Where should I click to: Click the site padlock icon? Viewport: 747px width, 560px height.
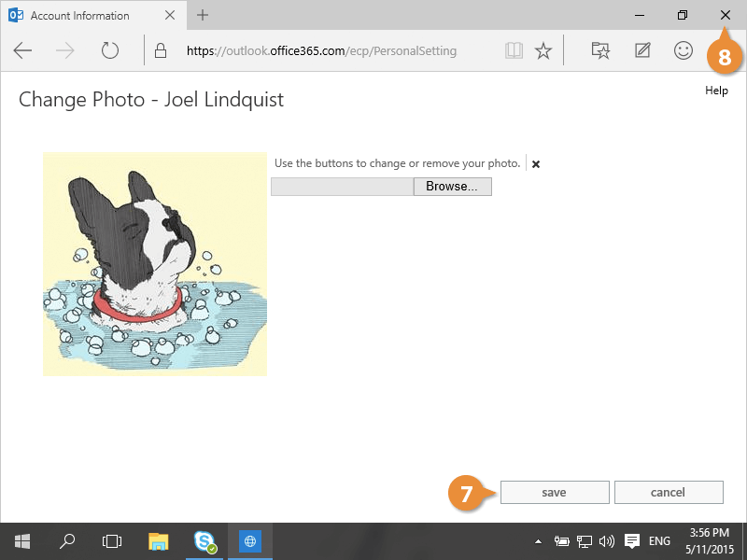pyautogui.click(x=160, y=50)
